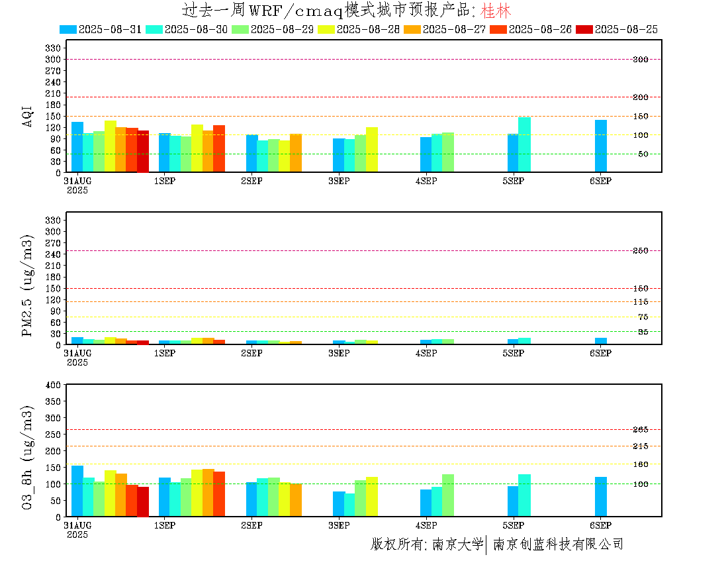Click the 265 threshold label in O3 chart
Viewport: 728px width, 563px height.
coord(641,430)
